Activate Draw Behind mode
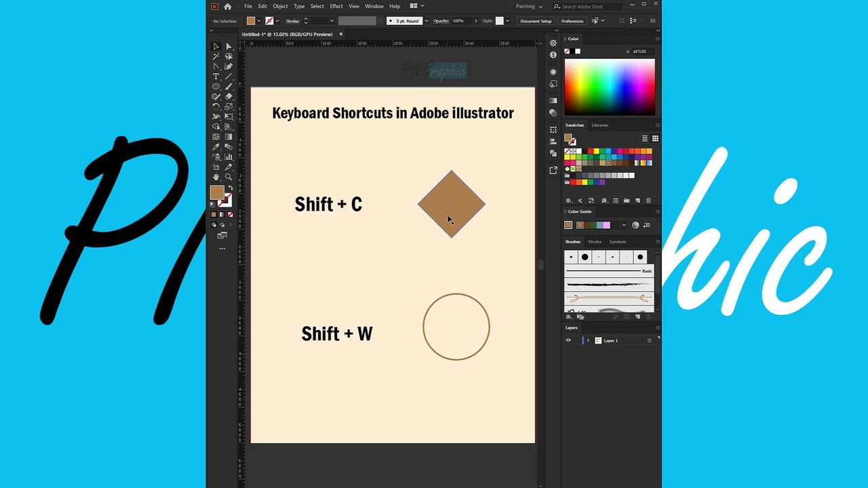The image size is (868, 488). 221,224
